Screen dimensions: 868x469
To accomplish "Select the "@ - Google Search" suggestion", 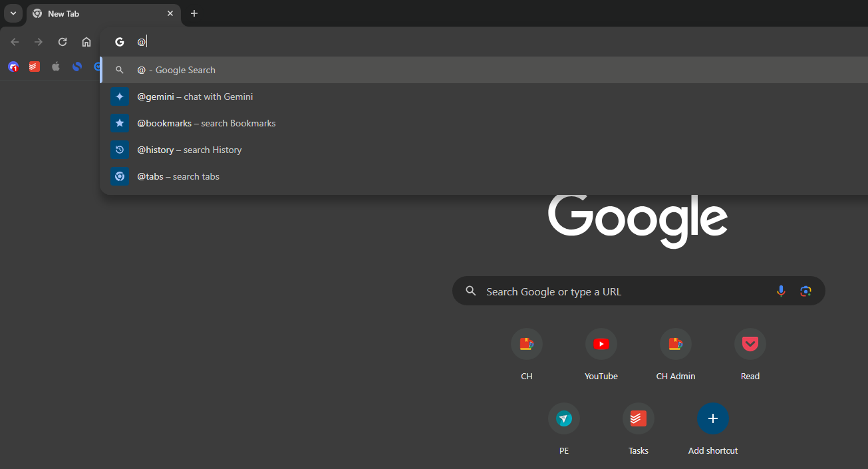I will (x=176, y=70).
